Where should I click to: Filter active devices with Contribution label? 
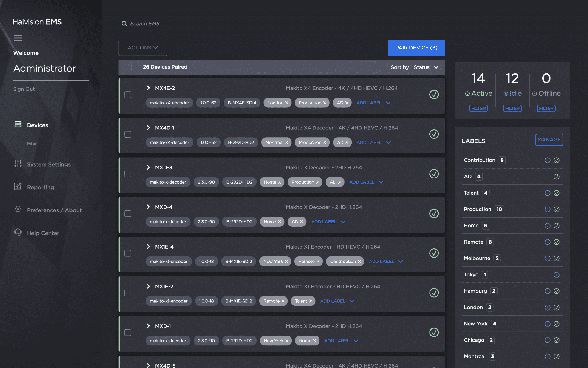coord(556,160)
